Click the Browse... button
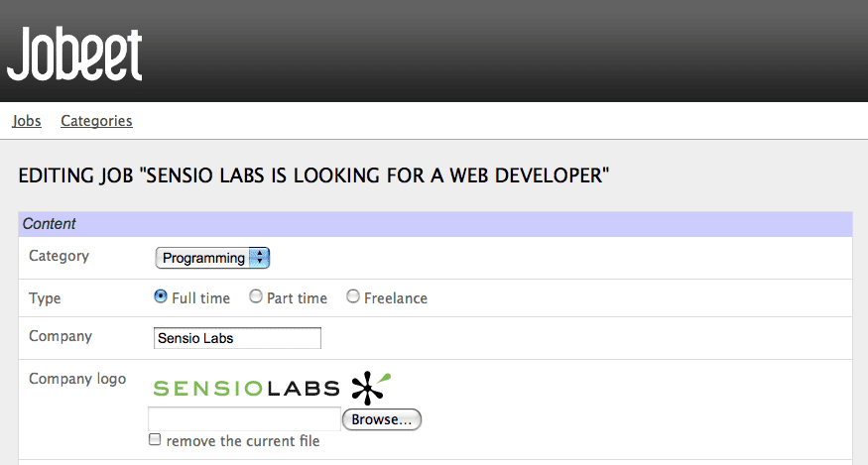Viewport: 868px width, 465px height. 381,419
